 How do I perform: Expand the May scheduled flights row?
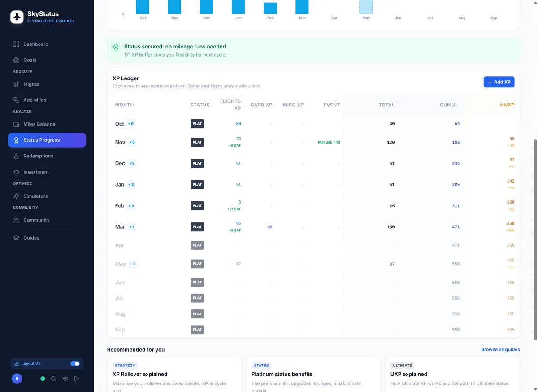pos(120,264)
